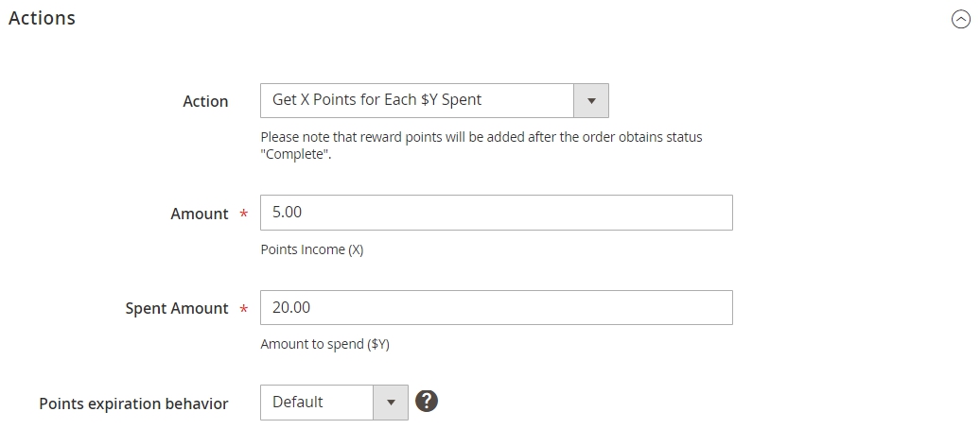Click the red asterisk beside Spent Amount

pos(244,309)
